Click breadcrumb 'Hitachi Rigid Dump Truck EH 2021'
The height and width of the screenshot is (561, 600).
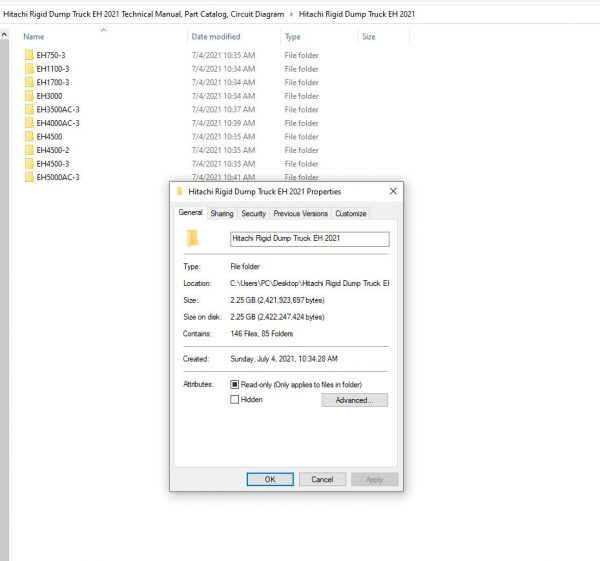click(x=357, y=14)
